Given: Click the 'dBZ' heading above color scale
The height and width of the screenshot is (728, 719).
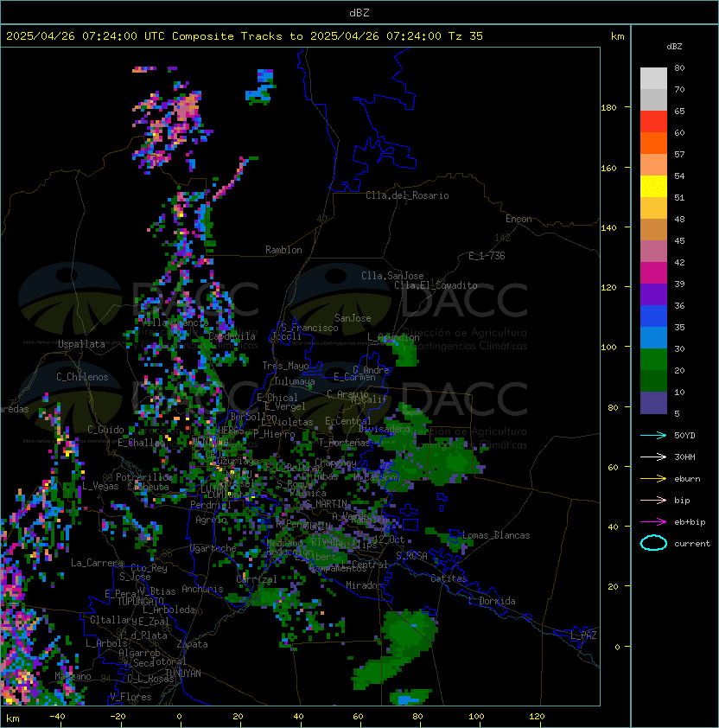Looking at the screenshot, I should pyautogui.click(x=674, y=47).
